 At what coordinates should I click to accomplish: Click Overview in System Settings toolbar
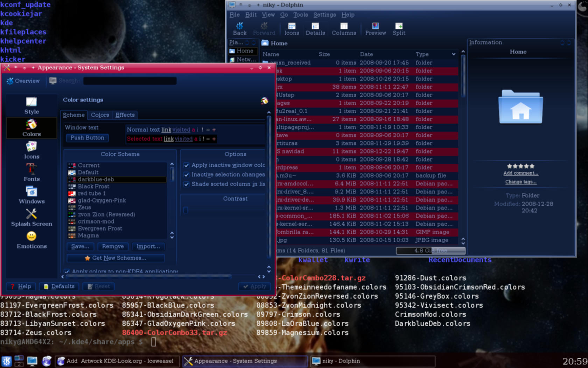pos(23,81)
